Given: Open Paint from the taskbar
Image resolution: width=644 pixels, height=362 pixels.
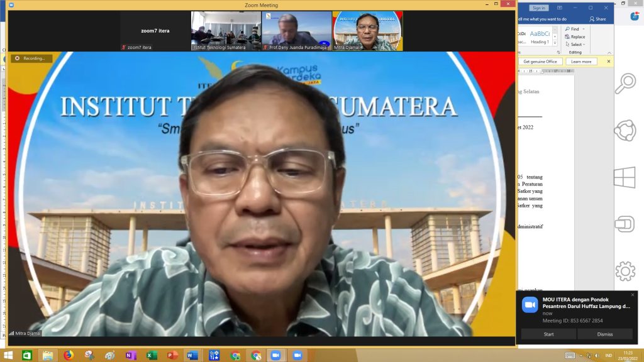Looking at the screenshot, I should coord(110,355).
